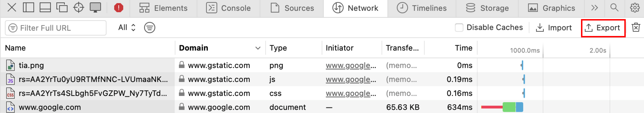This screenshot has height=113, width=644.
Task: Show the red error indicator icon
Action: tap(119, 8)
